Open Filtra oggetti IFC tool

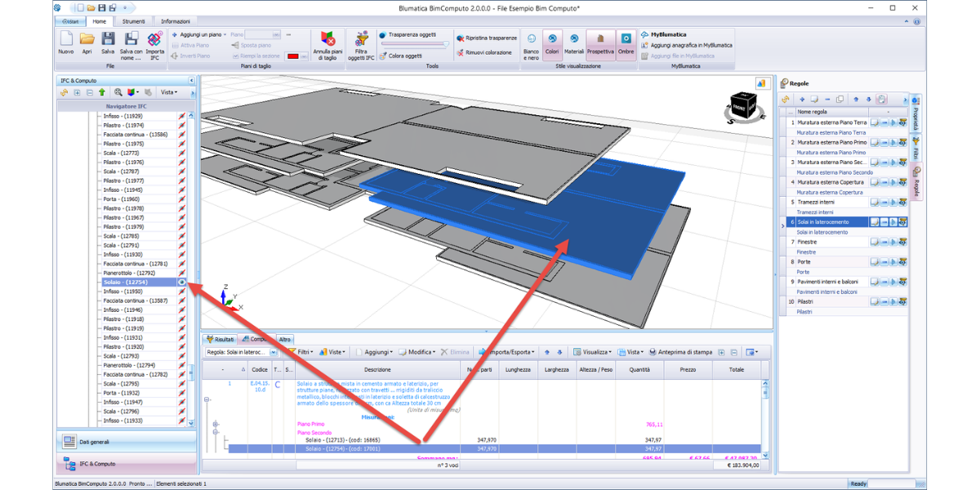coord(360,39)
